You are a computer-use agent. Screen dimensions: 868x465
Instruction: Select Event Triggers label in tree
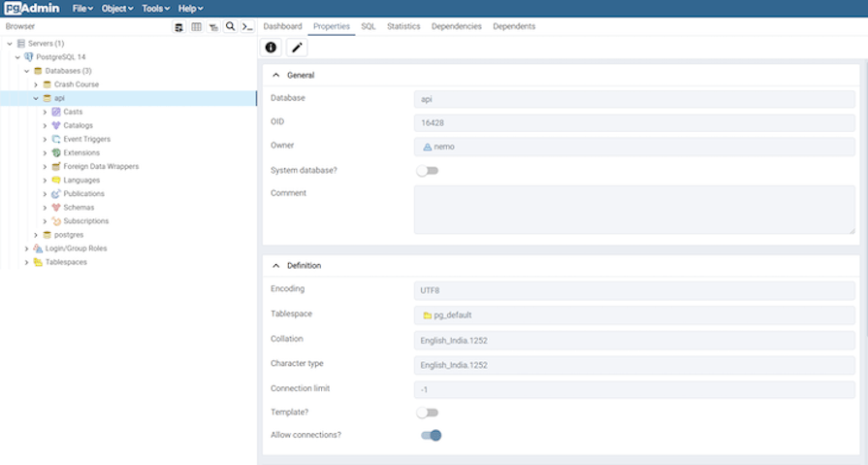coord(87,139)
